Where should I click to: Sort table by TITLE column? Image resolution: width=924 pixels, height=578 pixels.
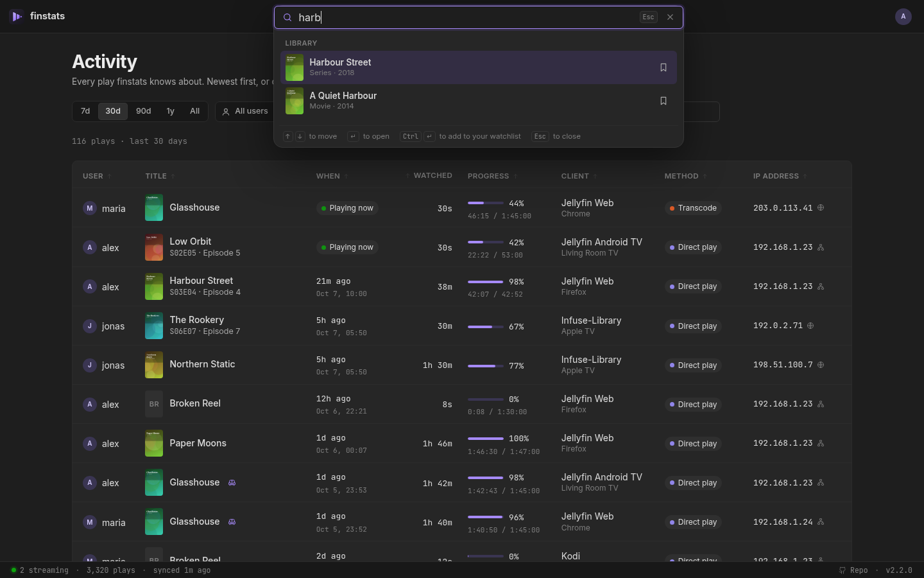coord(160,176)
